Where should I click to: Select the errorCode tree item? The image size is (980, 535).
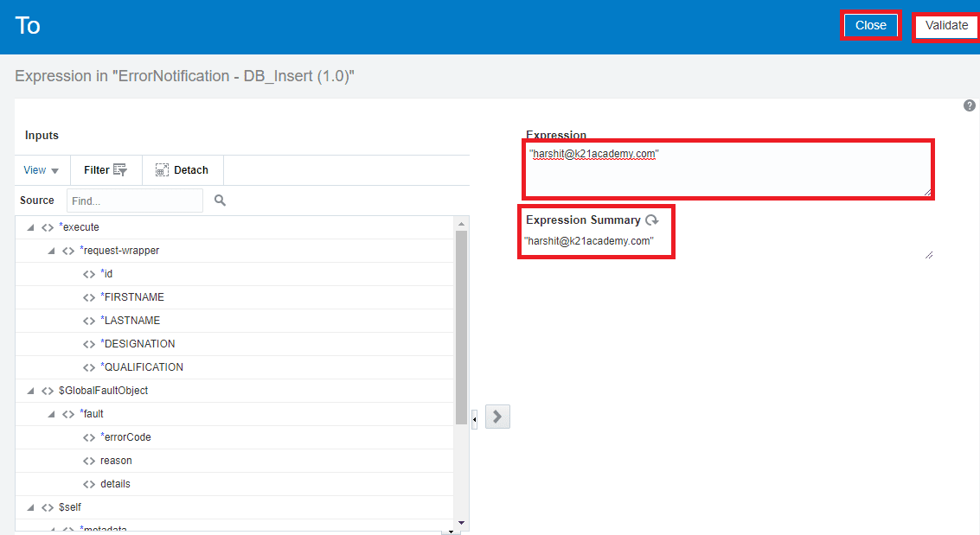[x=128, y=436]
